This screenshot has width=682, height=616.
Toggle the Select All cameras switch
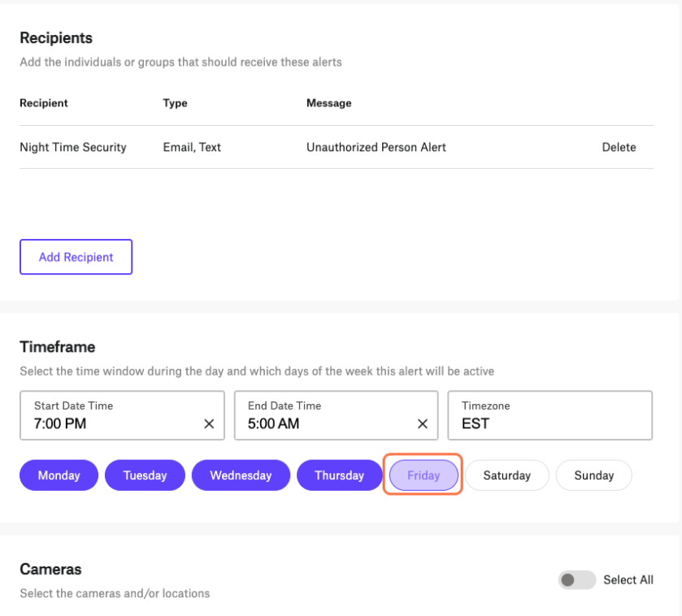coord(577,580)
